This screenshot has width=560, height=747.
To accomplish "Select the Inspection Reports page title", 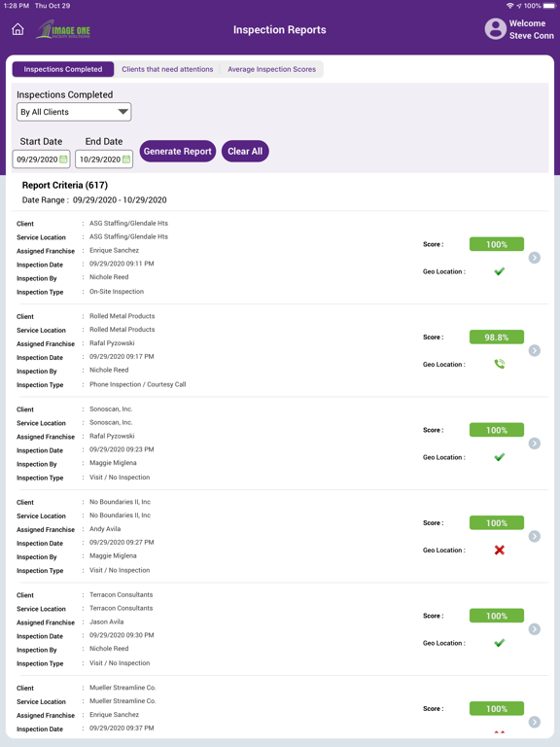I will [x=280, y=30].
